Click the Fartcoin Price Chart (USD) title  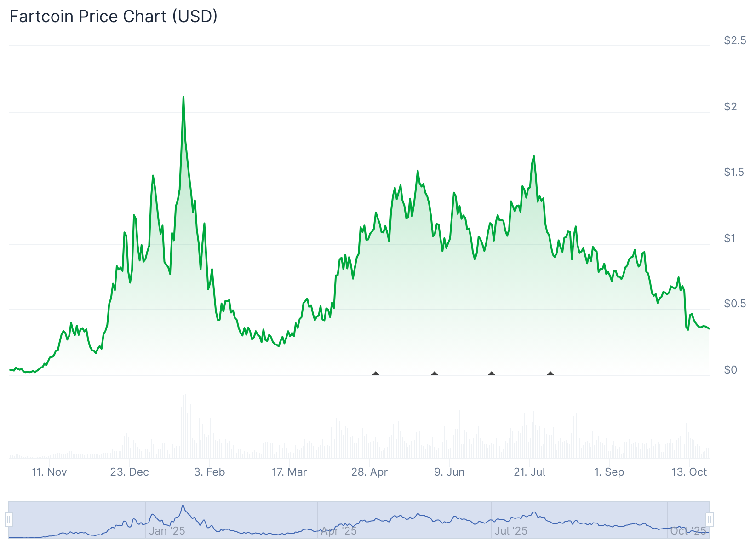tap(114, 17)
